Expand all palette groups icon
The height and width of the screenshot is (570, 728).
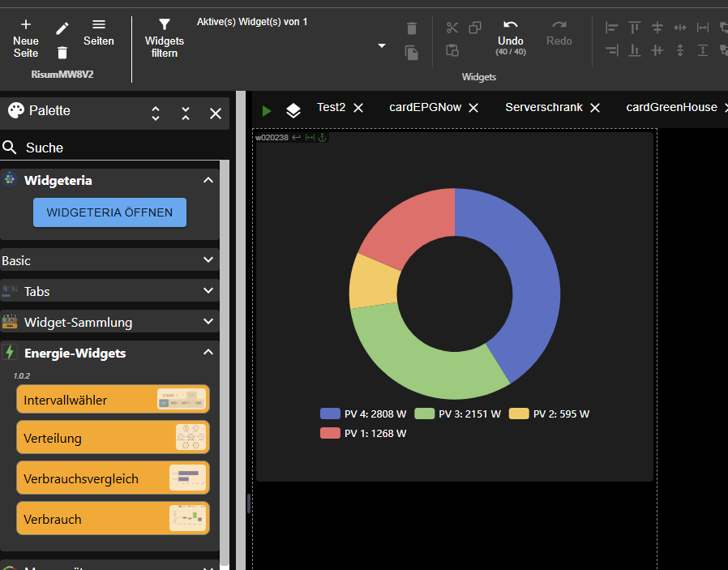point(156,114)
